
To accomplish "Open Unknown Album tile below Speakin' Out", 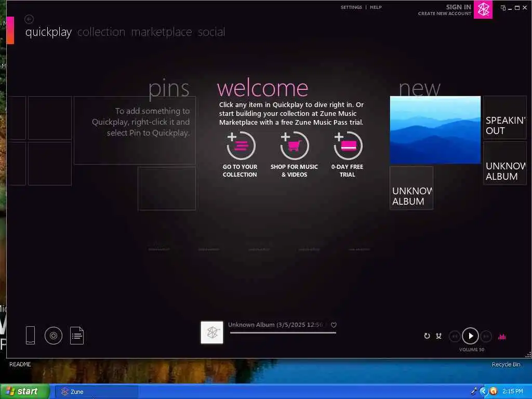I will (505, 163).
